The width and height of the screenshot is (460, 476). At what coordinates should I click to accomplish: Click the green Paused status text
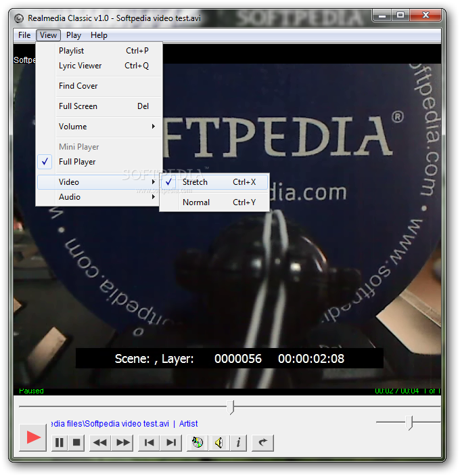tap(31, 391)
